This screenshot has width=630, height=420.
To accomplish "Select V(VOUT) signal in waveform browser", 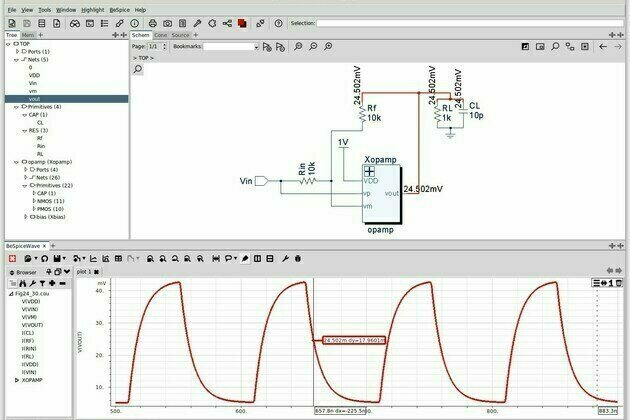I will point(33,325).
